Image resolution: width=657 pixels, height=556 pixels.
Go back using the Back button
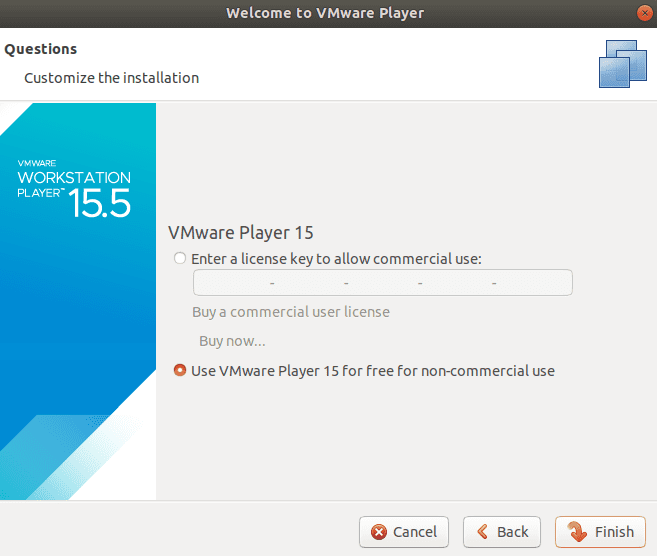pos(503,532)
